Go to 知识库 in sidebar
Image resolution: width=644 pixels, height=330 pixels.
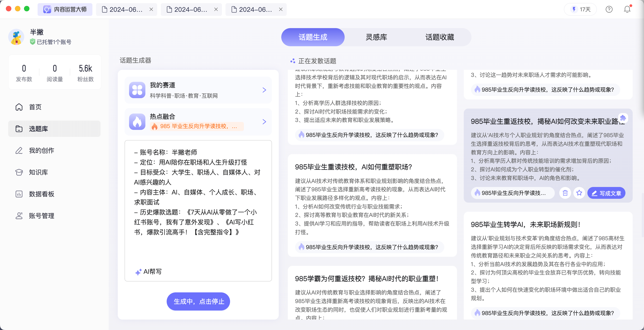[38, 172]
